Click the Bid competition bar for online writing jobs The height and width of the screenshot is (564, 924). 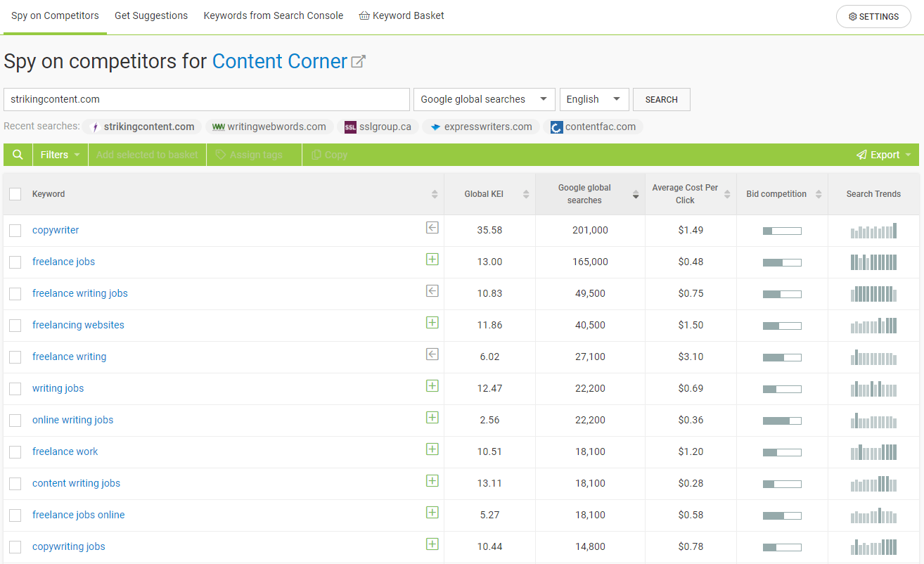(x=781, y=421)
